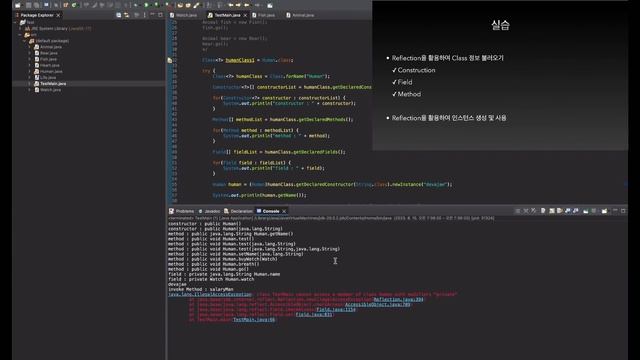Toggle Pin Console icon
The width and height of the screenshot is (640, 360).
(x=585, y=211)
